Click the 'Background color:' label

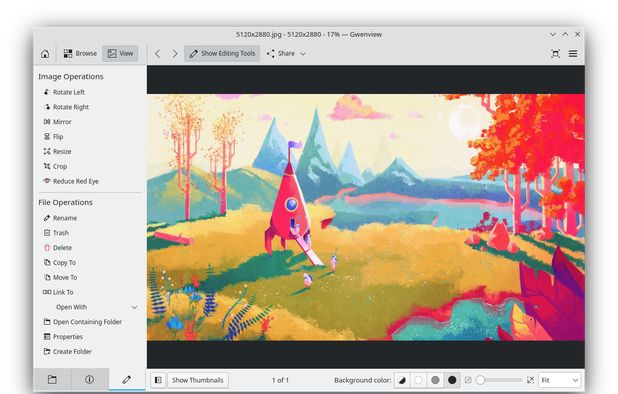(x=362, y=380)
